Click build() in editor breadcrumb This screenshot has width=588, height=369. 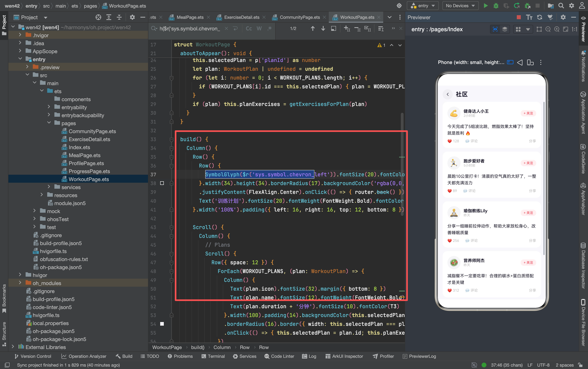click(198, 347)
